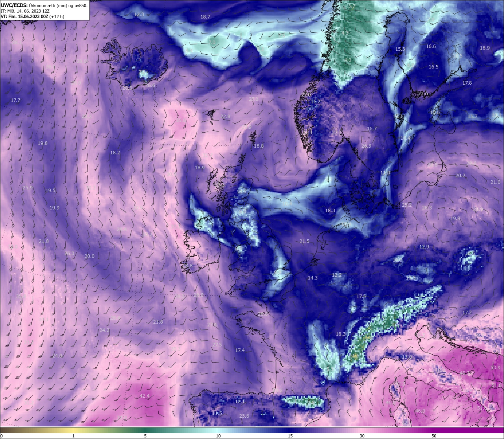The image size is (504, 439).
Task: Click the 16.6 value label
Action: pos(431,46)
